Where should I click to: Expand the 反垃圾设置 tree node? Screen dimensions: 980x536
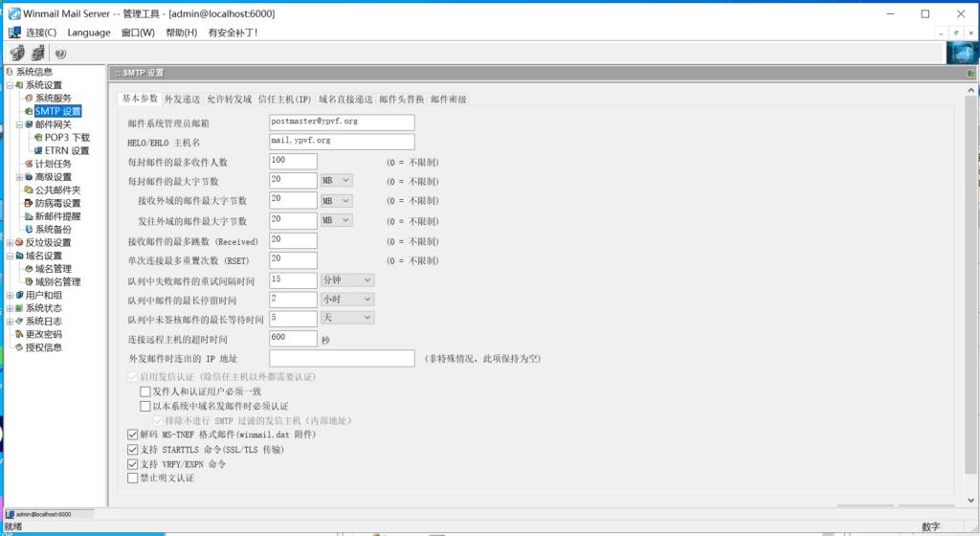[10, 242]
